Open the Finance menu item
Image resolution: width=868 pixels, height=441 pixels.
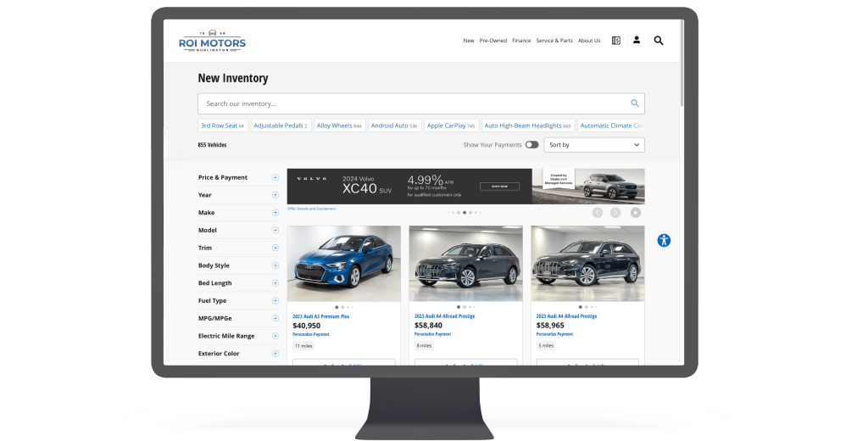521,41
